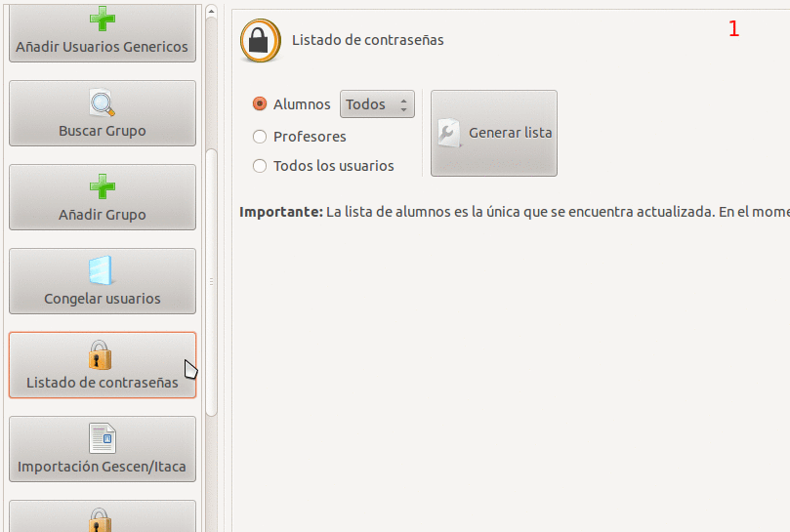Click the partially visible bottom padlock button
The width and height of the screenshot is (790, 532).
point(103,515)
